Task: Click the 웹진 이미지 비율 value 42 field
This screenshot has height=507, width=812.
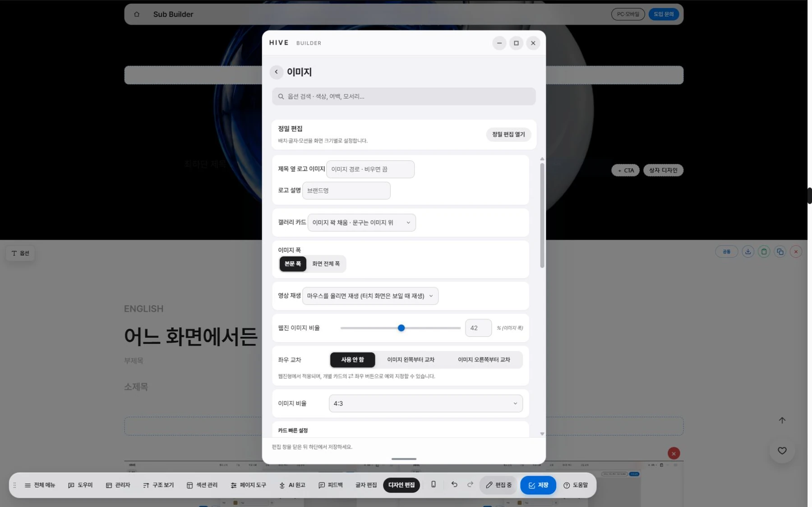Action: 478,328
